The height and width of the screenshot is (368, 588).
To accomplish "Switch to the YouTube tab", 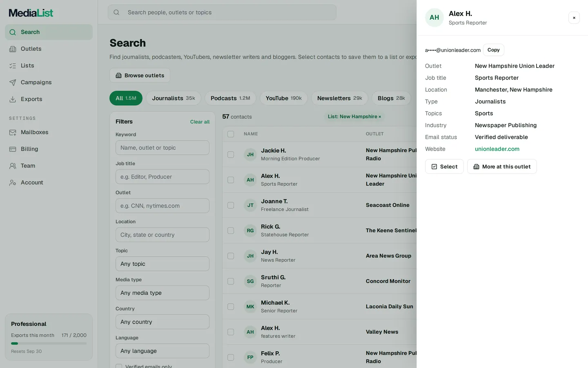I will 284,98.
